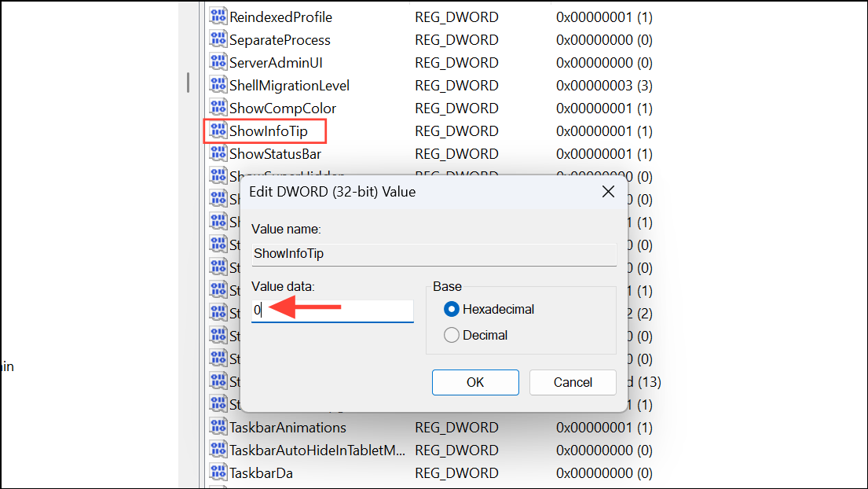Click the DWORD icon beside ShellMigrationLevel

(218, 85)
